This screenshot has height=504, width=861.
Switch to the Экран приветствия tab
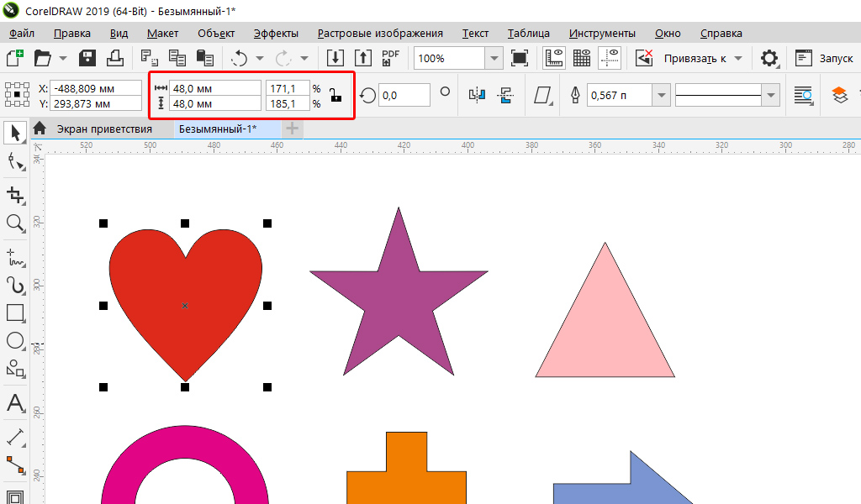point(103,129)
